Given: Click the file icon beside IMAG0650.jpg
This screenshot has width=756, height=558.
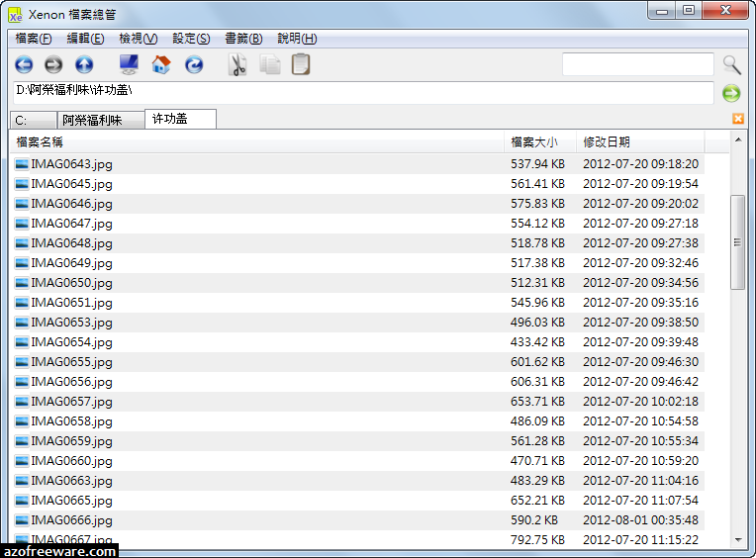Looking at the screenshot, I should tap(22, 283).
